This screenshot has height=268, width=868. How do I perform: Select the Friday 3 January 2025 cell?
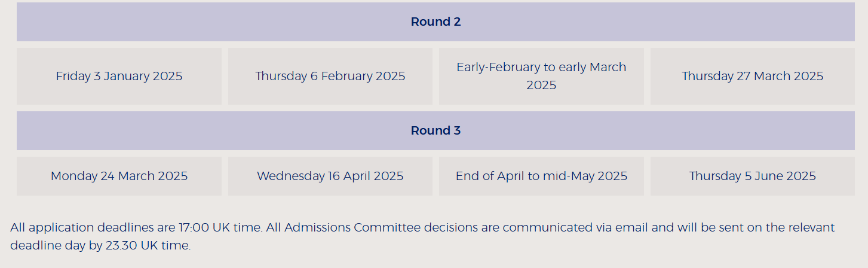tap(119, 77)
